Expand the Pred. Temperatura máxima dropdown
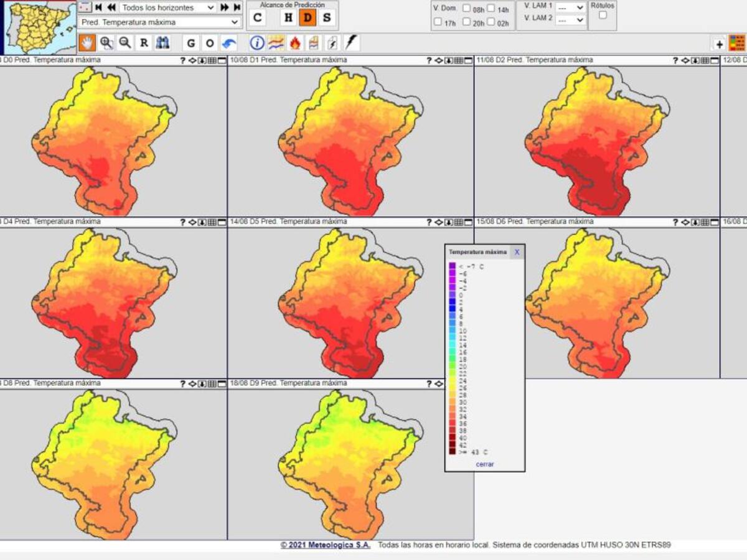Screen dimensions: 747x560 click(x=161, y=22)
